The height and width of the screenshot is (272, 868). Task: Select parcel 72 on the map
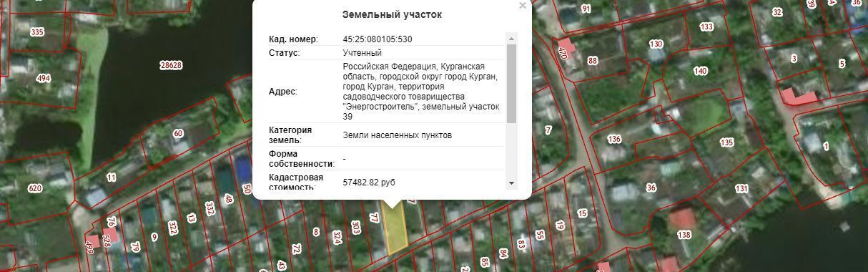296,249
